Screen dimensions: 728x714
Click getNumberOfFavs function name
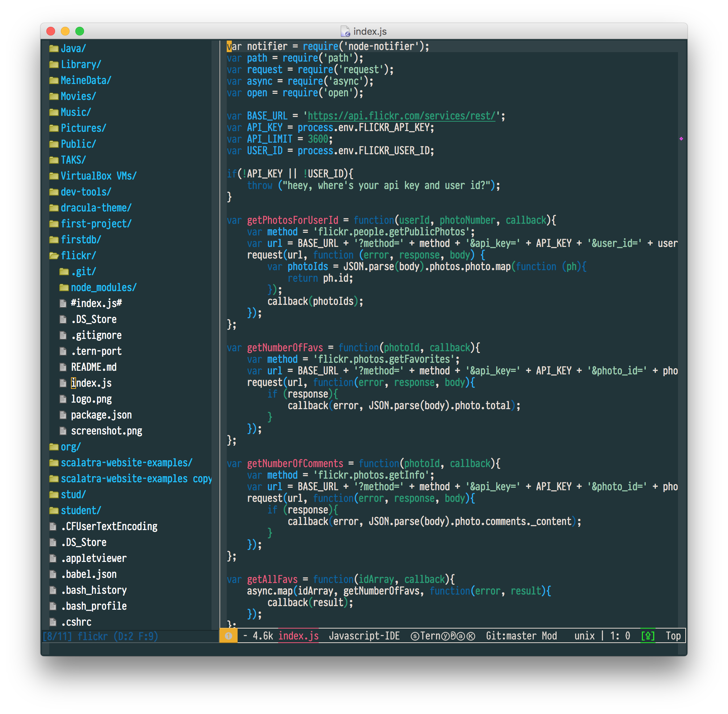point(285,348)
